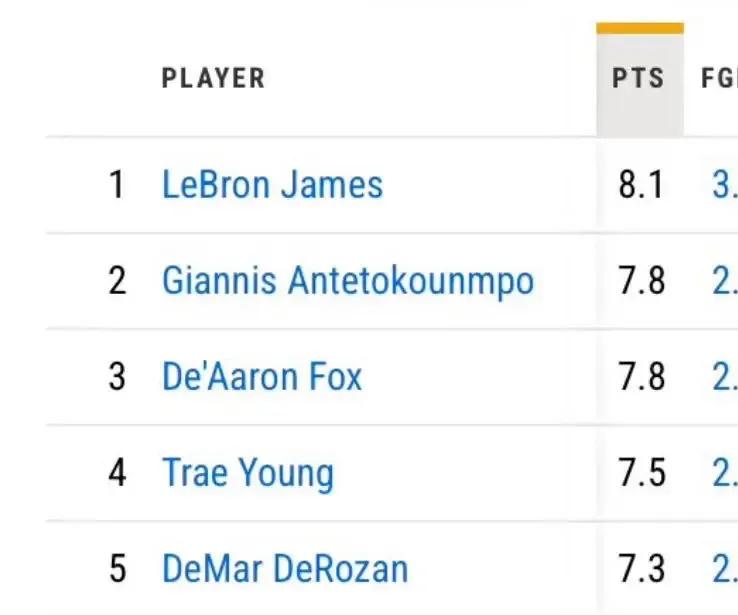Open LeBron James field goal stat link
This screenshot has width=738, height=615.
pos(725,184)
